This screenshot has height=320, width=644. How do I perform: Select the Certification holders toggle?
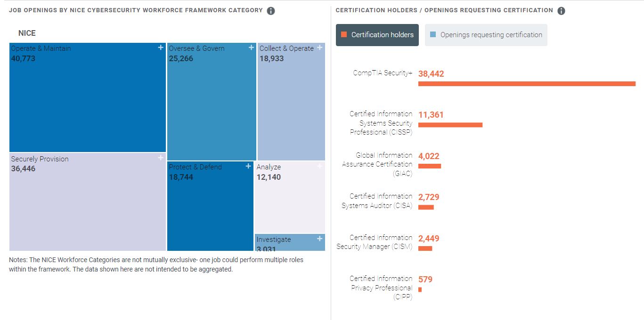(x=377, y=35)
